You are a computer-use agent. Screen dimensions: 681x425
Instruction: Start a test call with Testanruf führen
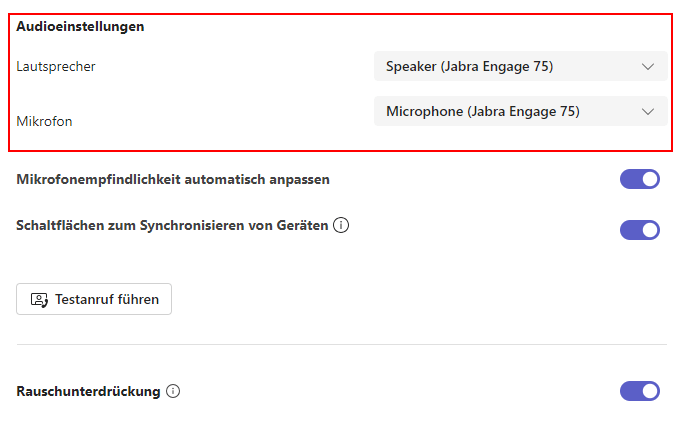coord(94,299)
